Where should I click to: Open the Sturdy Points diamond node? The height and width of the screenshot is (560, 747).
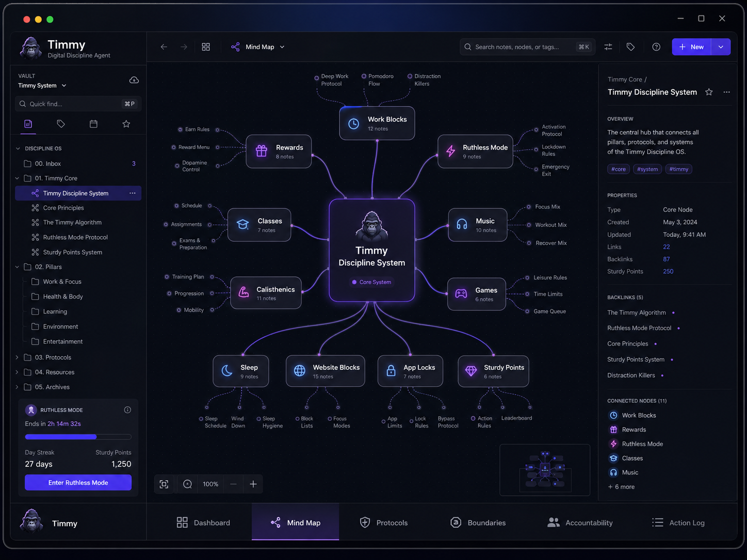(493, 371)
